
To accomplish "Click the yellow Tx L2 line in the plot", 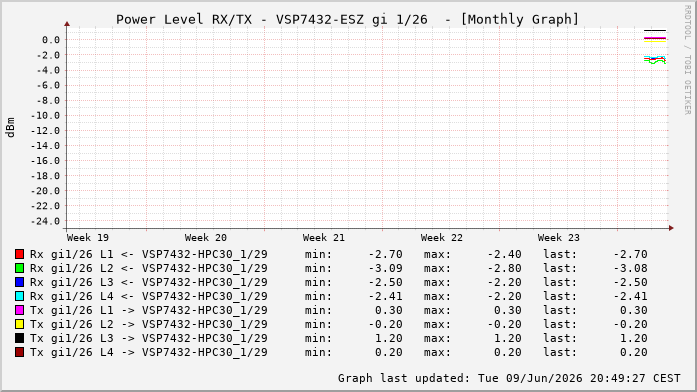I will tap(655, 41).
